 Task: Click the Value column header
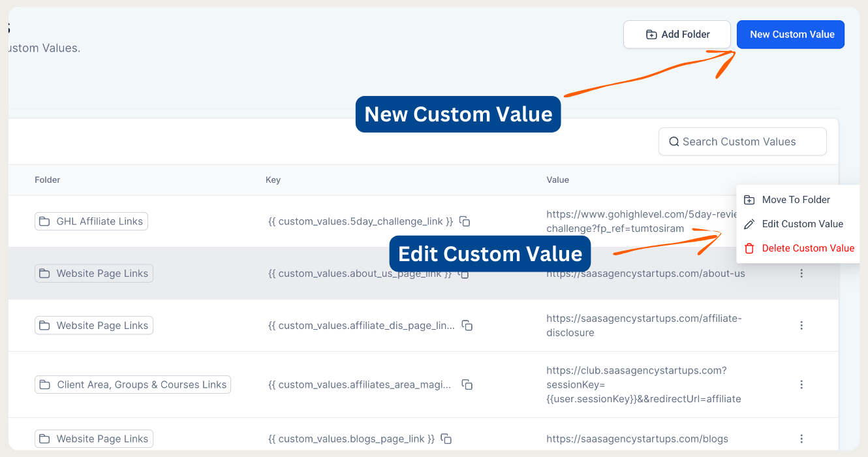coord(558,180)
